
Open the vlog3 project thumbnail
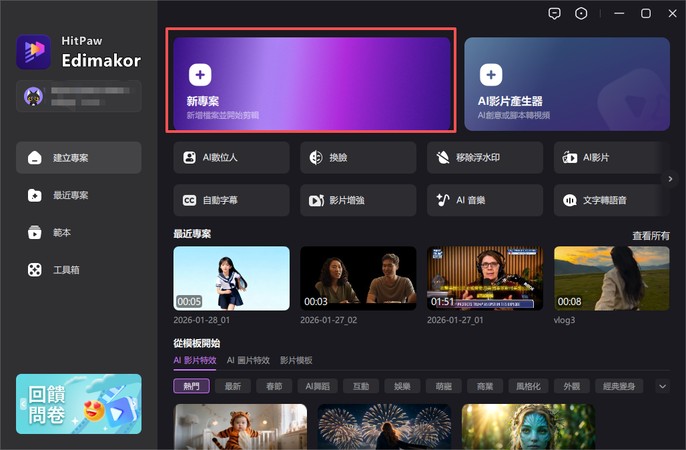pos(612,279)
